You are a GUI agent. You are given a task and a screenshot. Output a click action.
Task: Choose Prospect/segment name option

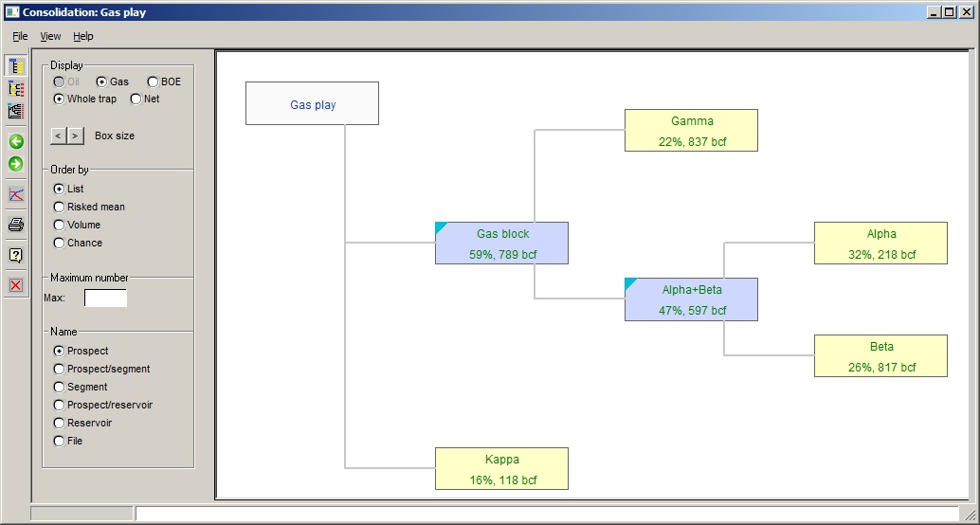(60, 370)
